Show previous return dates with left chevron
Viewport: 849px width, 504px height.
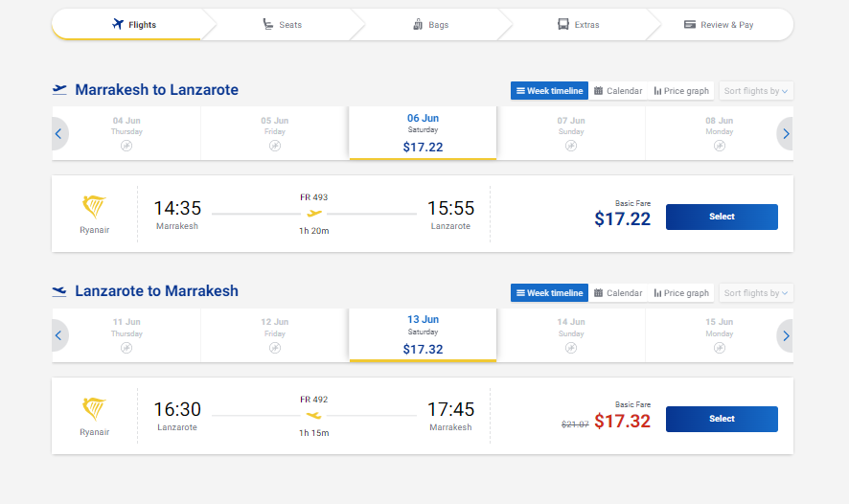pos(59,335)
